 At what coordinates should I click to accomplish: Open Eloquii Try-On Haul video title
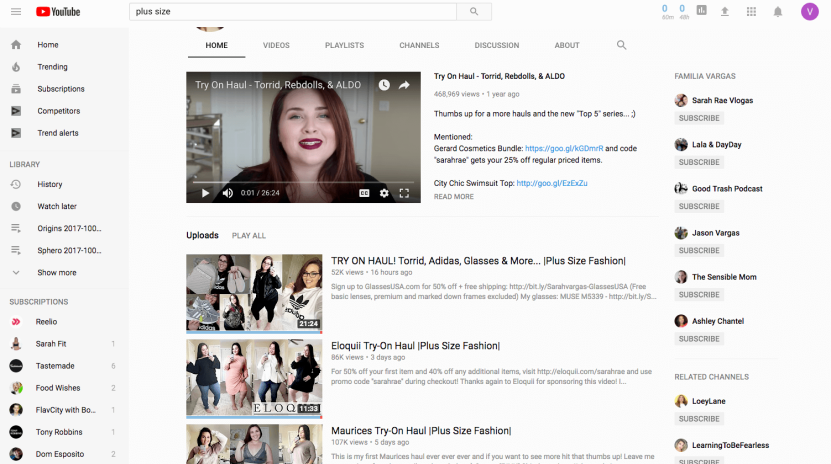(416, 346)
